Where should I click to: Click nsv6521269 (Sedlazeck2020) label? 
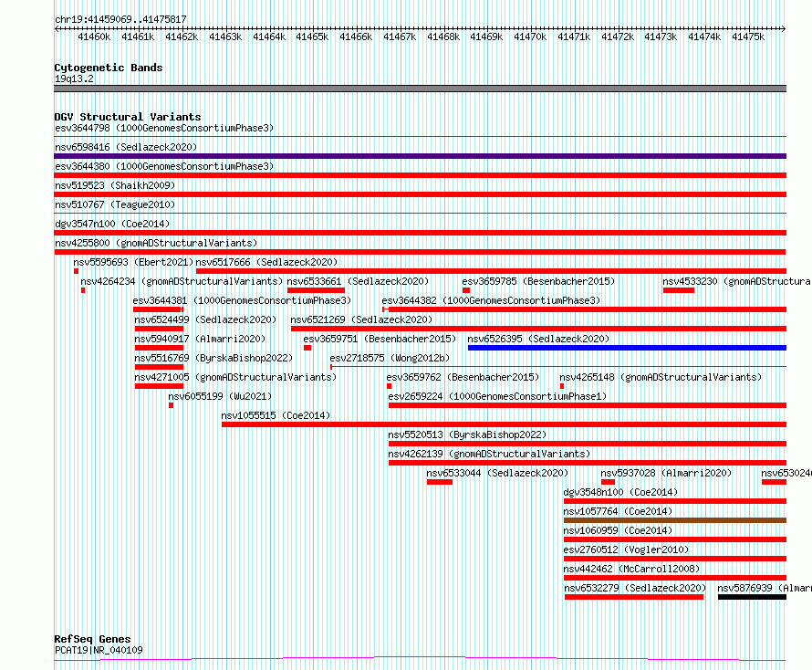point(361,319)
